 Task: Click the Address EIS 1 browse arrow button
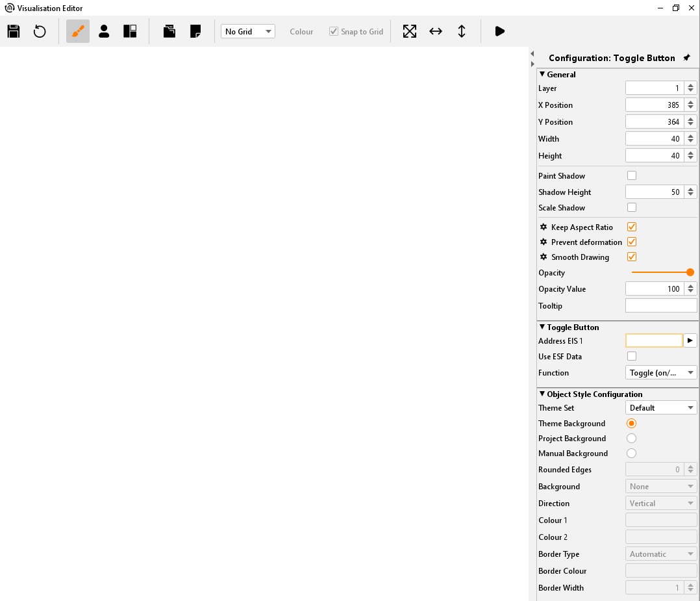click(x=690, y=340)
